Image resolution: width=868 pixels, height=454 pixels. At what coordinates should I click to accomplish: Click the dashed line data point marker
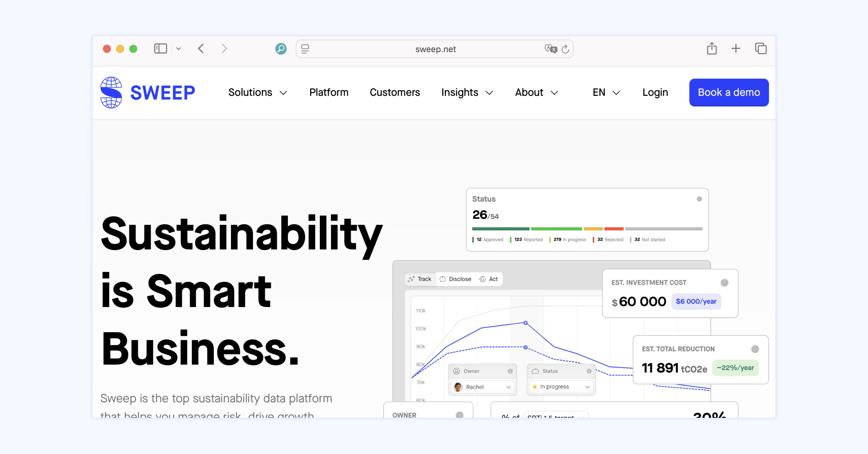[x=525, y=347]
